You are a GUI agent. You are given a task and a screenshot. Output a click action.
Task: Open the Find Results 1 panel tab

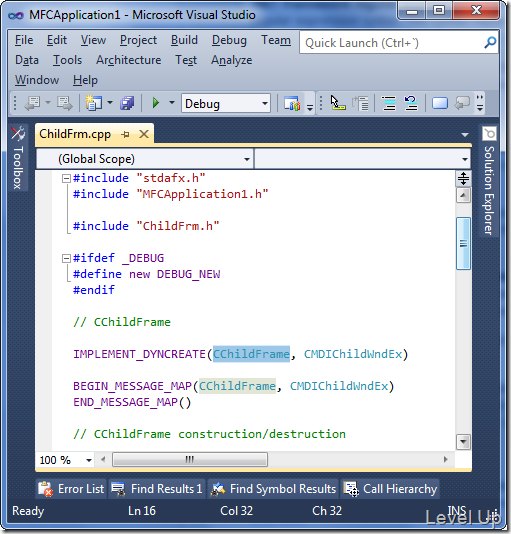pyautogui.click(x=157, y=489)
